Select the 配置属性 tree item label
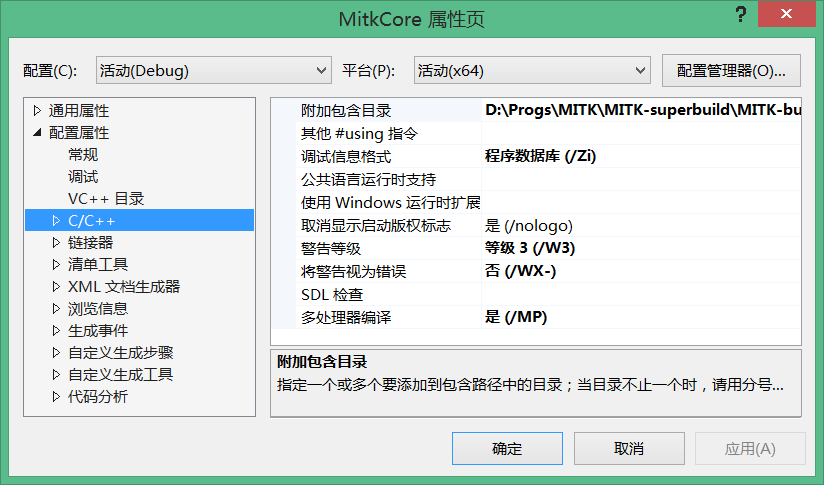Image resolution: width=824 pixels, height=485 pixels. [x=79, y=132]
